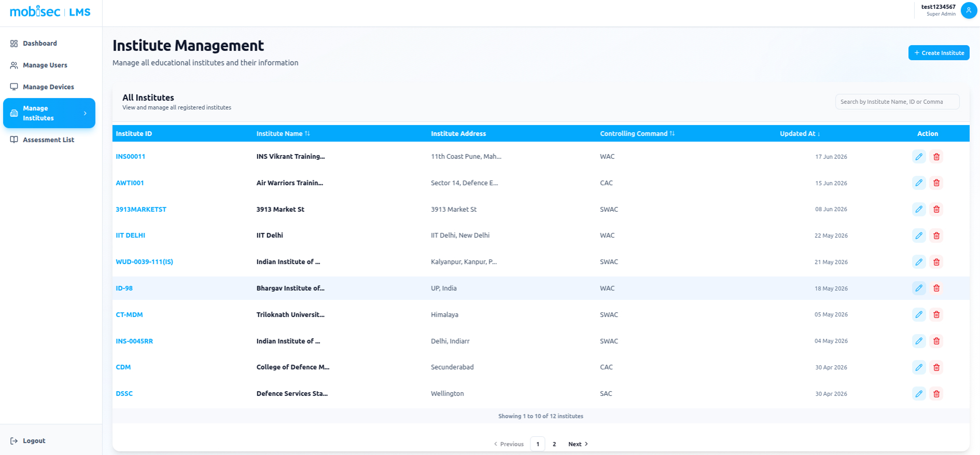Edit the 3913MARKETST institute
This screenshot has width=980, height=455.
(919, 209)
